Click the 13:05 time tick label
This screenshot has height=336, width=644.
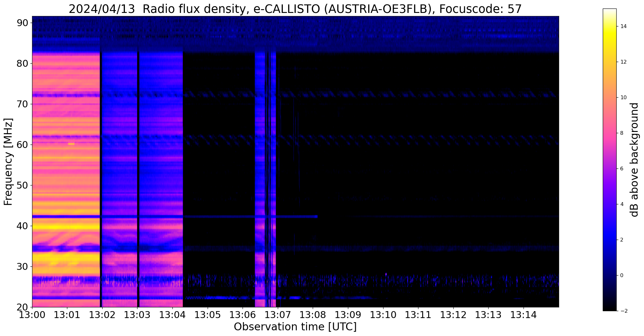(x=208, y=315)
